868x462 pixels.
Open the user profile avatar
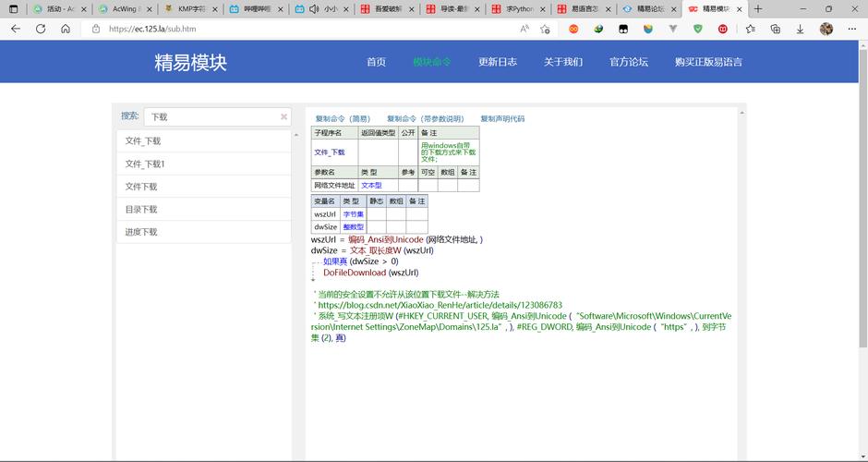click(826, 29)
